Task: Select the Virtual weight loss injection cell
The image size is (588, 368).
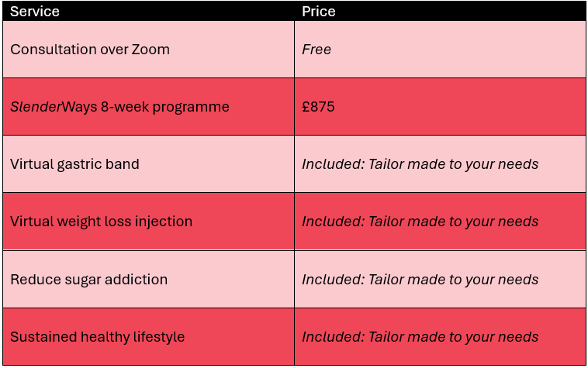Action: pos(101,222)
